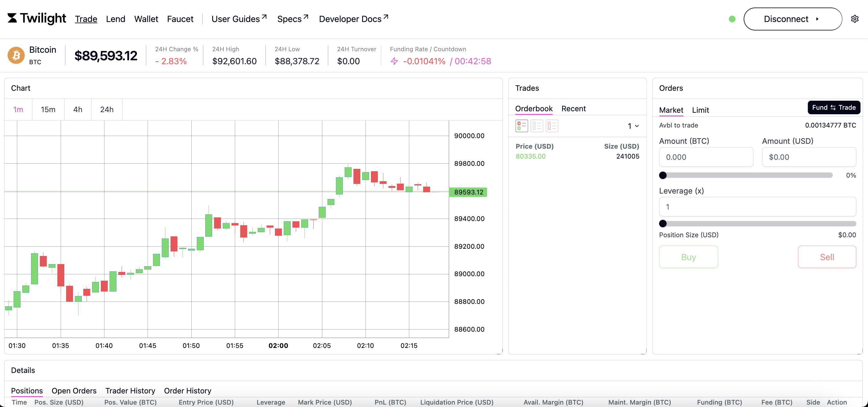Switch order type to Limit
This screenshot has width=868, height=407.
tap(700, 110)
